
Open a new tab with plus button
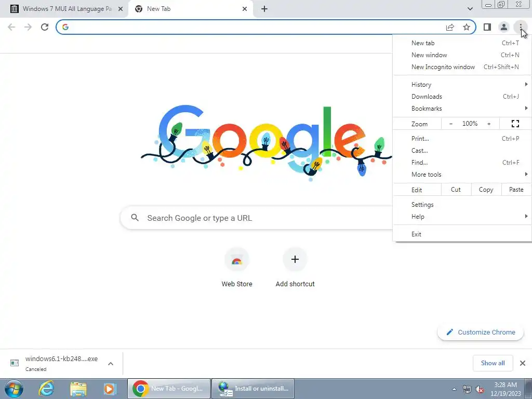click(264, 9)
